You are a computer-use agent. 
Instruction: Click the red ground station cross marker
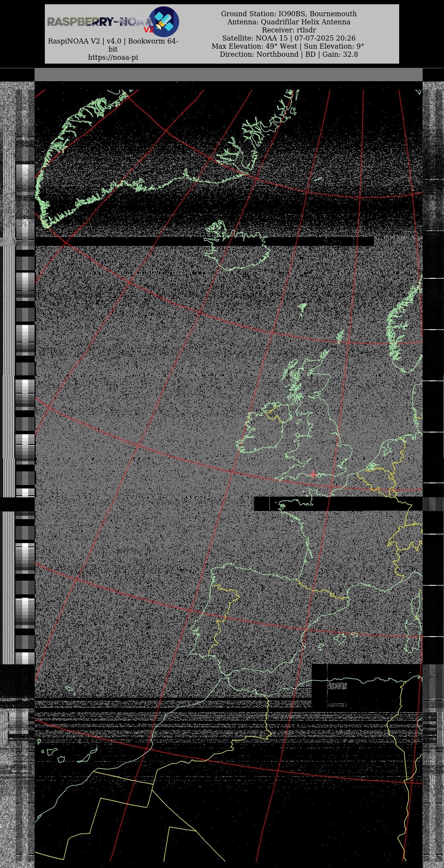pyautogui.click(x=313, y=474)
